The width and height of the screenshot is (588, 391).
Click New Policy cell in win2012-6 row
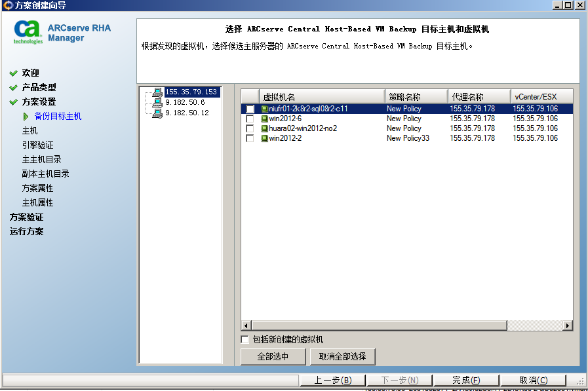404,119
